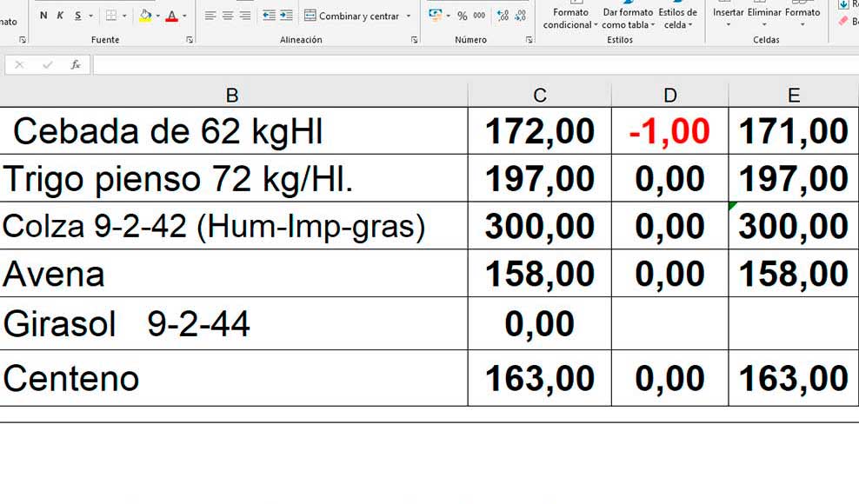Image resolution: width=859 pixels, height=504 pixels.
Task: Toggle bold with the N button
Action: [43, 15]
